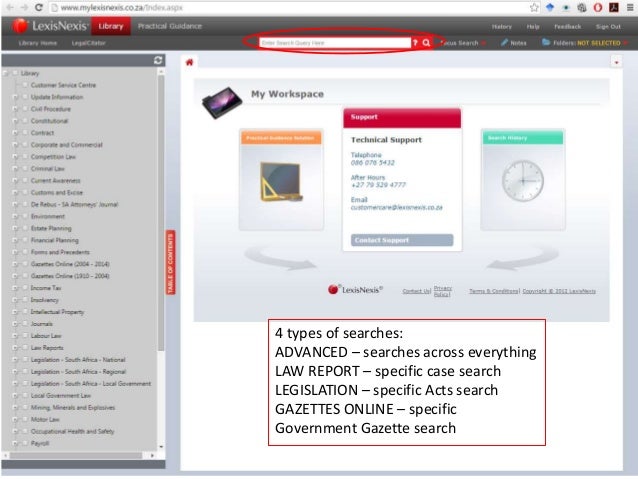
Task: Open the browser menu icon
Action: [630, 7]
